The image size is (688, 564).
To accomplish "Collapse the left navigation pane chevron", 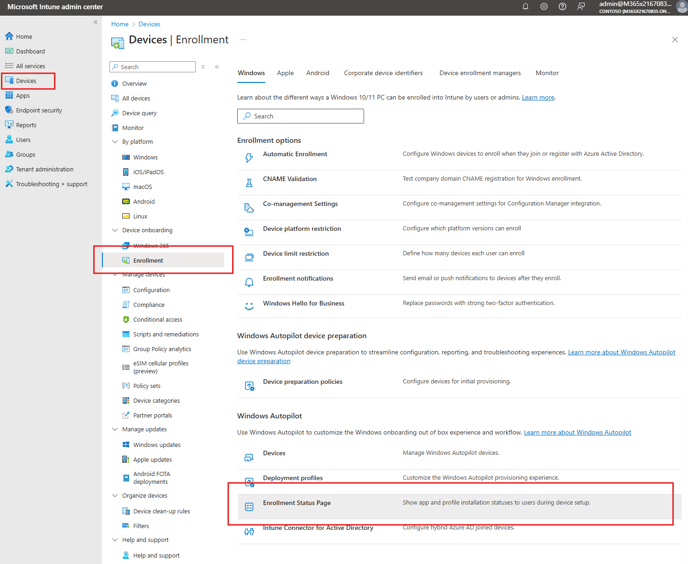I will point(95,22).
